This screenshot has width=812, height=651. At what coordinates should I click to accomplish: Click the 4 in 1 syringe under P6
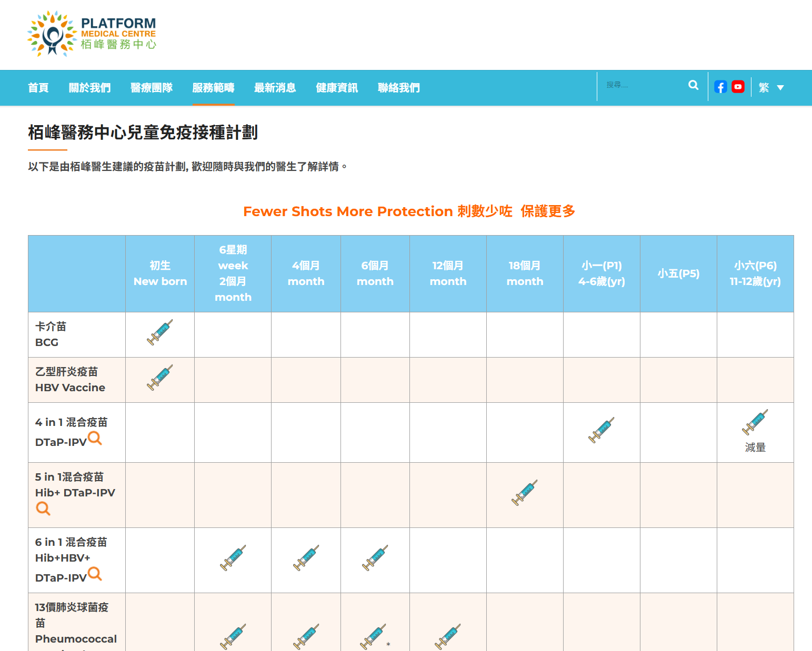(755, 422)
